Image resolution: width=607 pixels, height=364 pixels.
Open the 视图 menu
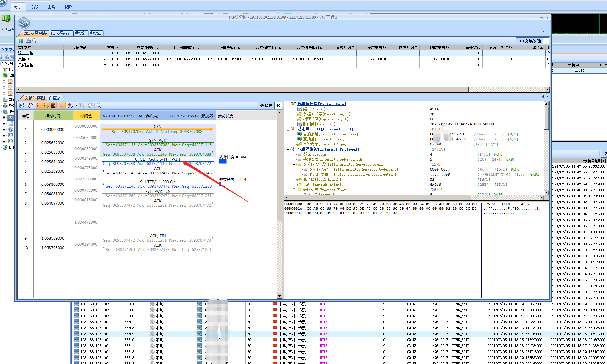pyautogui.click(x=68, y=6)
